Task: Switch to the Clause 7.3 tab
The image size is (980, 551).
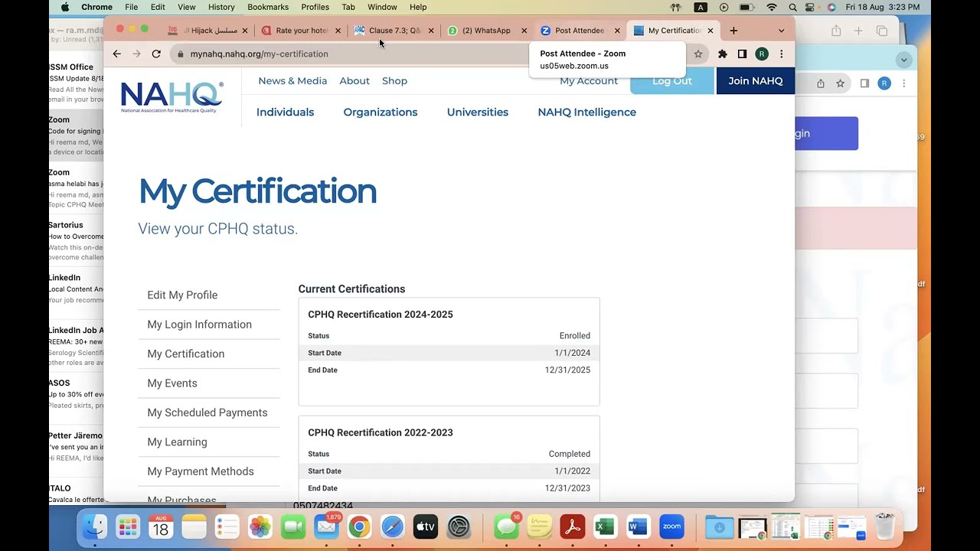Action: pos(394,31)
